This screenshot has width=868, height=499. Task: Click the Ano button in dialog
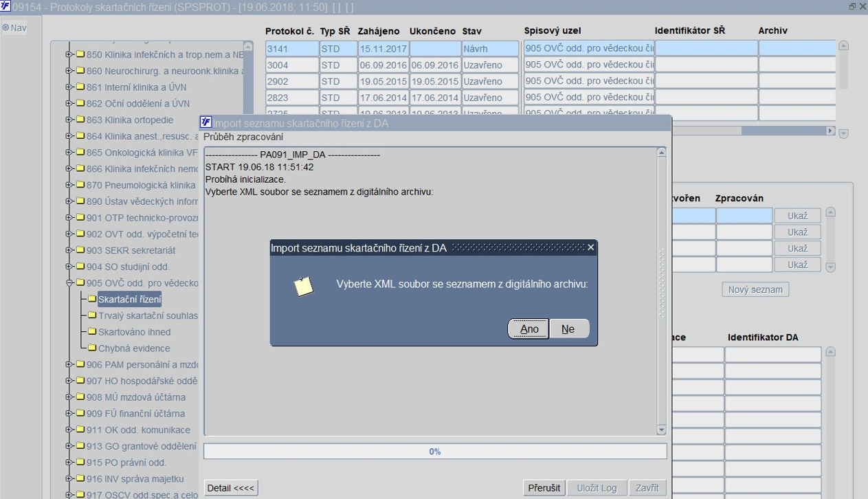tap(528, 329)
